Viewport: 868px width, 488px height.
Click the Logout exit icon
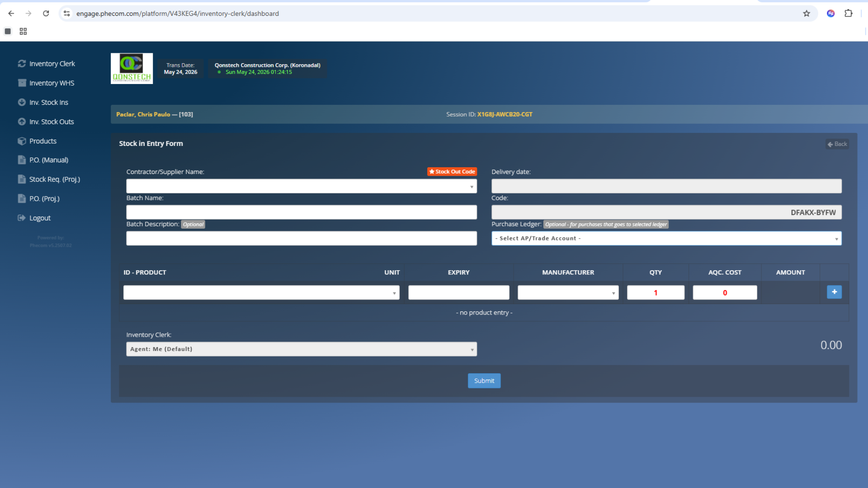tap(22, 218)
